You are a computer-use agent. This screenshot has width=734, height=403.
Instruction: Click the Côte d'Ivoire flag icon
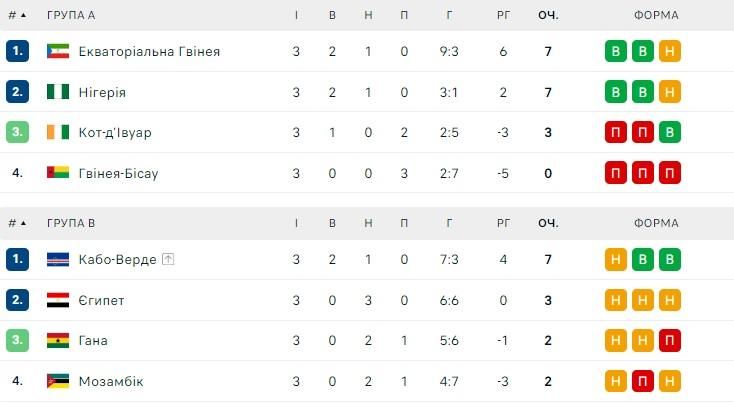pos(58,132)
